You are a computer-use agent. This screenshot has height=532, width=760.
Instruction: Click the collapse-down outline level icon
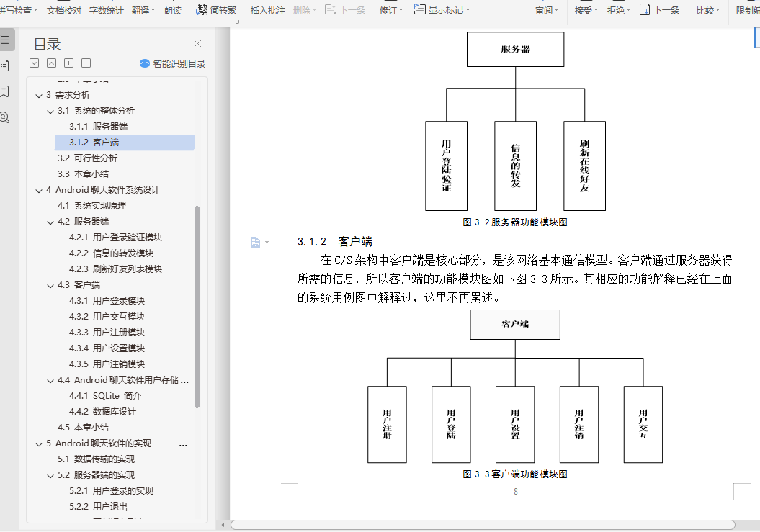click(x=34, y=63)
